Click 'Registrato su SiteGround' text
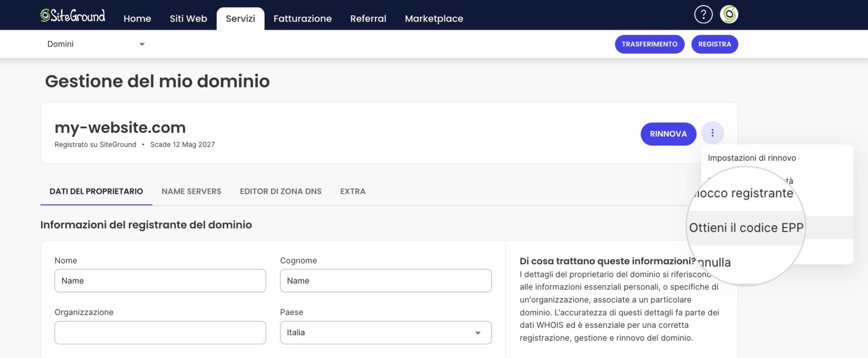 (x=95, y=144)
